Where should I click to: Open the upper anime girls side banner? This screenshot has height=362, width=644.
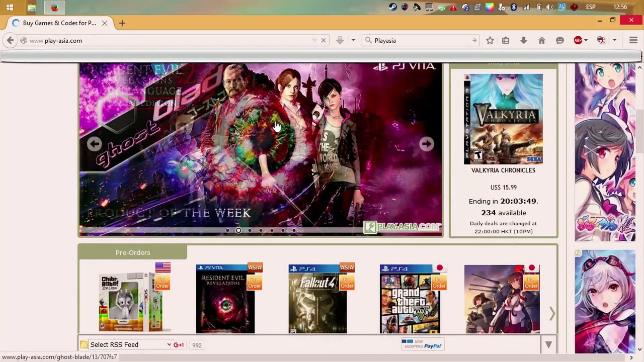605,153
